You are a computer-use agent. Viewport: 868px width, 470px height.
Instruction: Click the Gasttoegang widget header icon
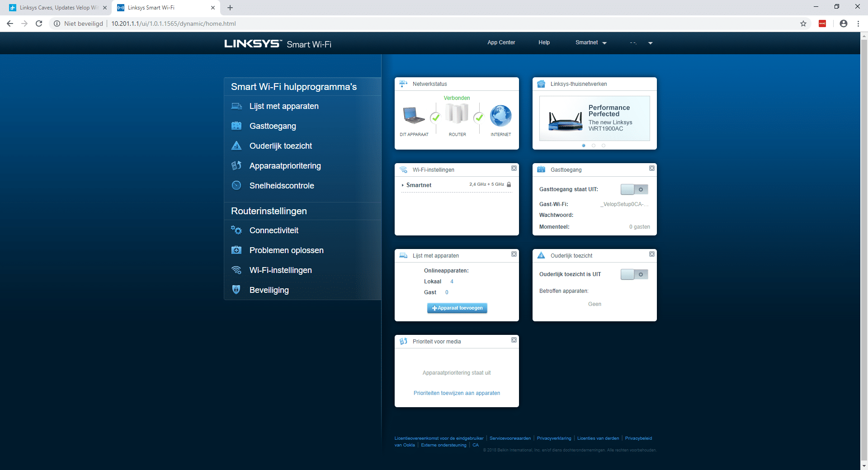click(x=541, y=169)
